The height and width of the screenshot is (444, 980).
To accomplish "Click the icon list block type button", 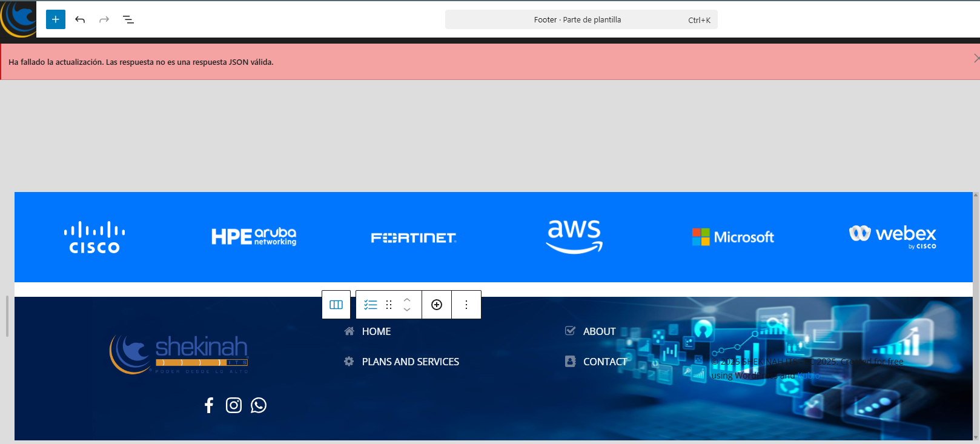I will pos(371,305).
